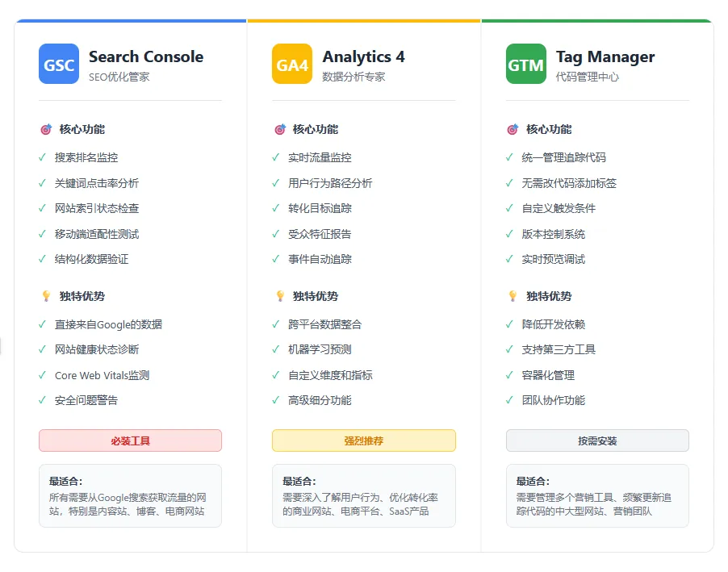This screenshot has height=572, width=728.
Task: Click the lightbulb icon in Search Console column
Action: tap(46, 296)
